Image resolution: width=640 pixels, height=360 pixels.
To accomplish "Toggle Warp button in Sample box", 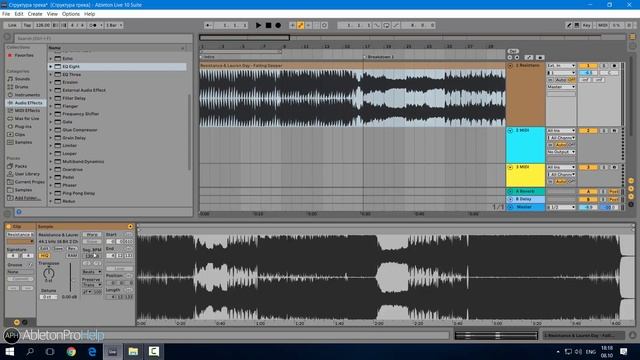I will pyautogui.click(x=92, y=235).
